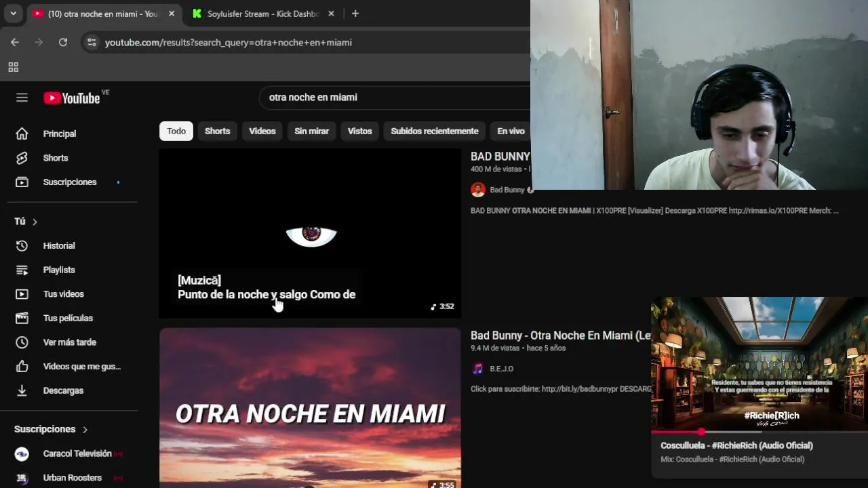Viewport: 868px width, 488px height.
Task: Open Bad Bunny channel avatar
Action: click(x=478, y=190)
